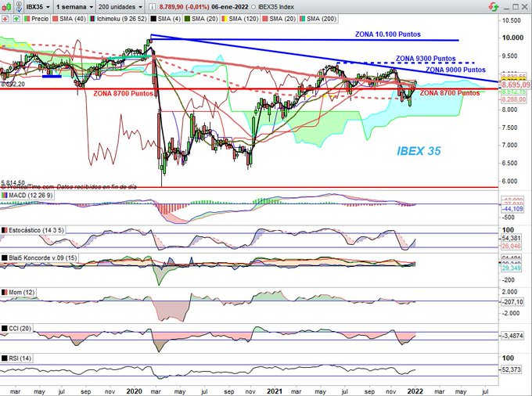The width and height of the screenshot is (532, 396).
Task: Select the IBEX35 Index radio circle
Action: (x=253, y=7)
